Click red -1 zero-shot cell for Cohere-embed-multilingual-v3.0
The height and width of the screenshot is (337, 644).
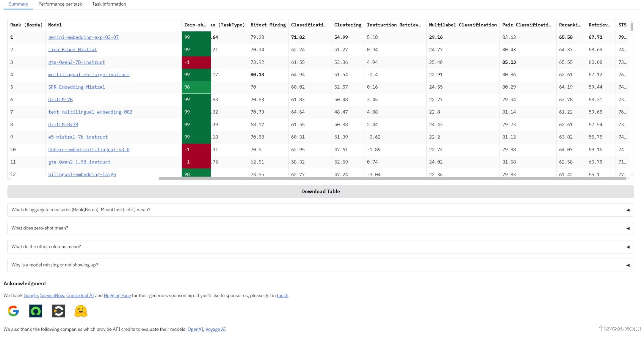[196, 150]
